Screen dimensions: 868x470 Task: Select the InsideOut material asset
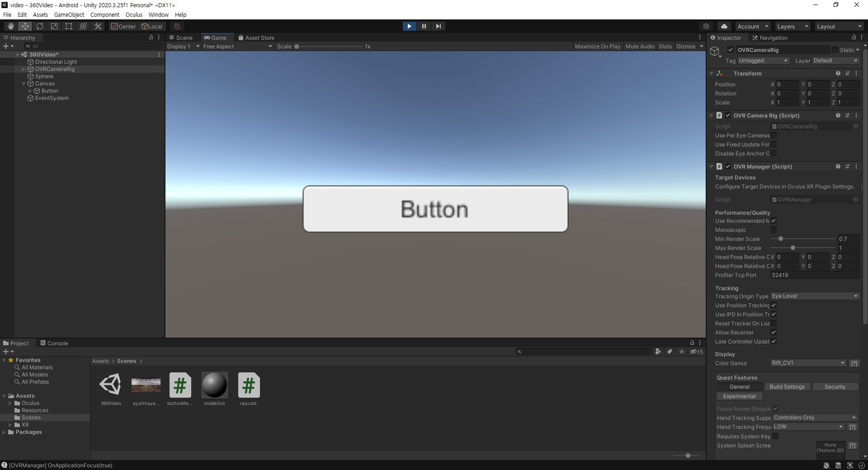coord(214,389)
